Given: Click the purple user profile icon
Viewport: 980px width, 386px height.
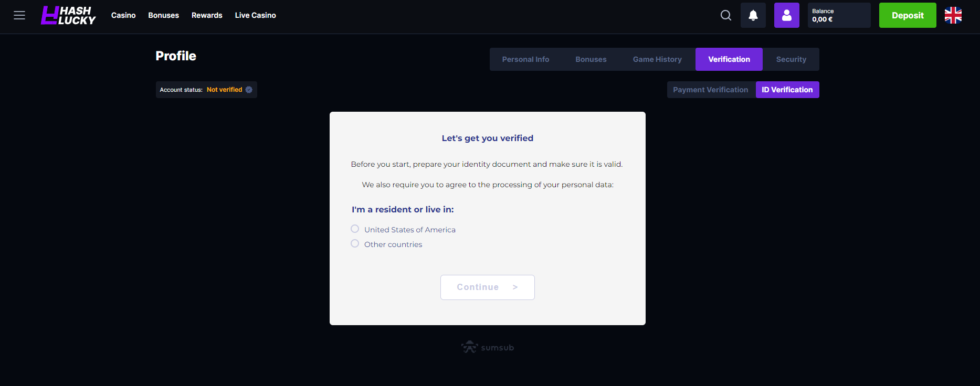Looking at the screenshot, I should point(787,15).
